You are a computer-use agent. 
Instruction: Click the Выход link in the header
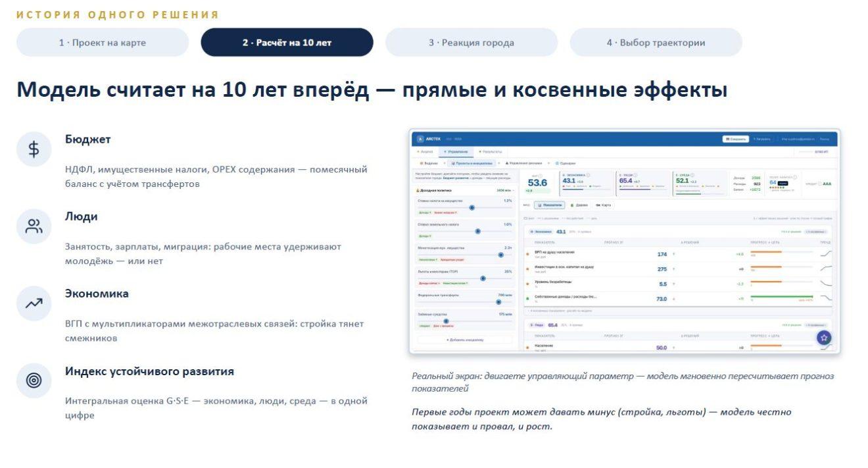[x=825, y=139]
